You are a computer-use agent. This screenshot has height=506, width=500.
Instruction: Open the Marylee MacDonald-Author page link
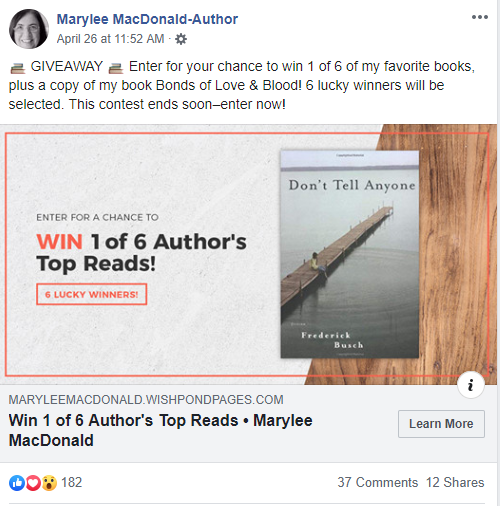pyautogui.click(x=147, y=19)
